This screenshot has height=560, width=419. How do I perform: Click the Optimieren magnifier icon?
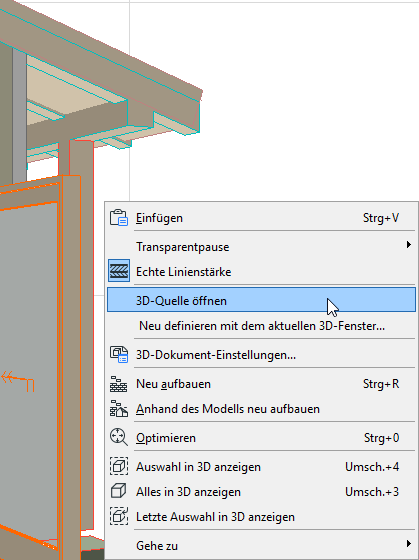click(119, 438)
